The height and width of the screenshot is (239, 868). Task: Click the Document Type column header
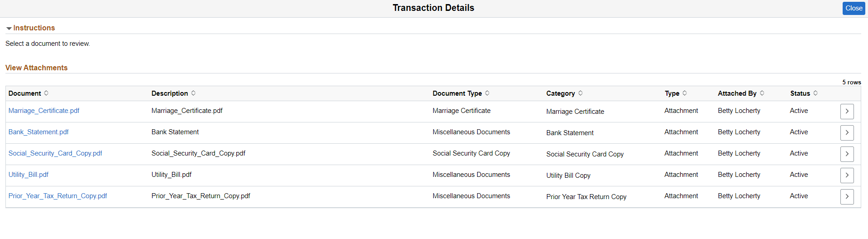(x=457, y=93)
